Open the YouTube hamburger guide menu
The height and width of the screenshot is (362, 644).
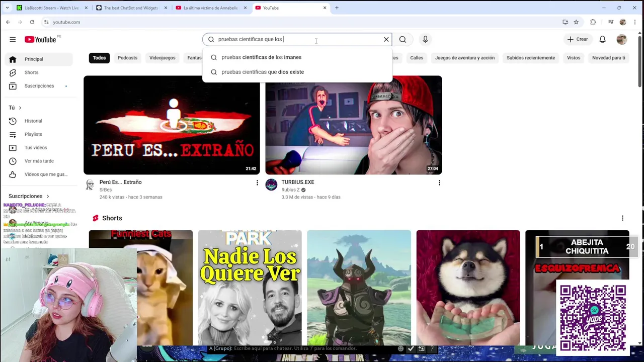tap(13, 39)
